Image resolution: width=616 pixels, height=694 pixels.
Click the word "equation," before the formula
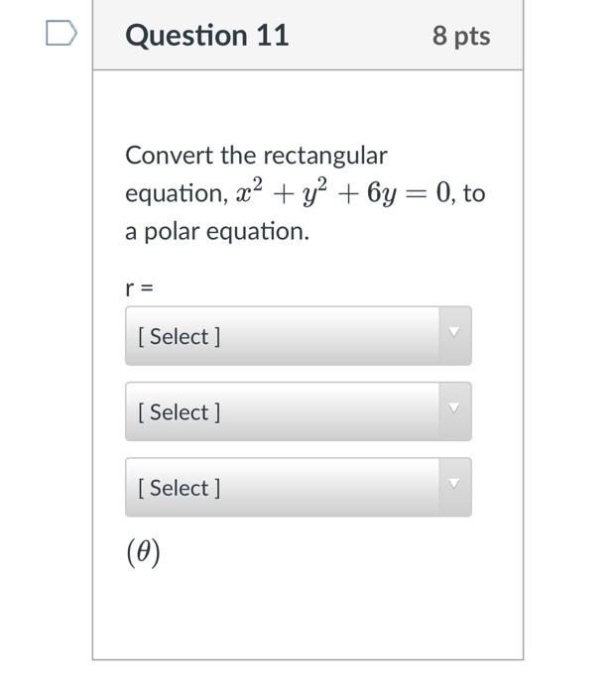tap(176, 193)
